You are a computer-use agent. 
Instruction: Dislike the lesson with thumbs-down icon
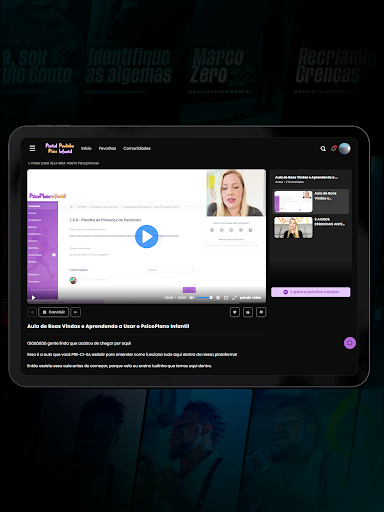tap(261, 312)
